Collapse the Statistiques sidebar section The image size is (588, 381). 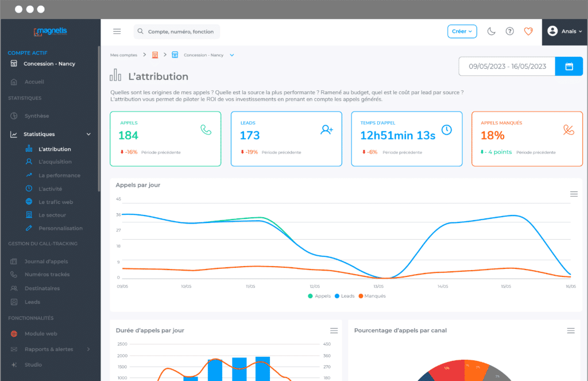(x=88, y=134)
